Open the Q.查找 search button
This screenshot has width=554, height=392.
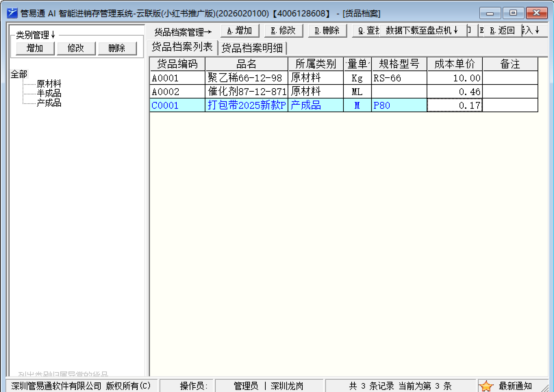[x=366, y=31]
